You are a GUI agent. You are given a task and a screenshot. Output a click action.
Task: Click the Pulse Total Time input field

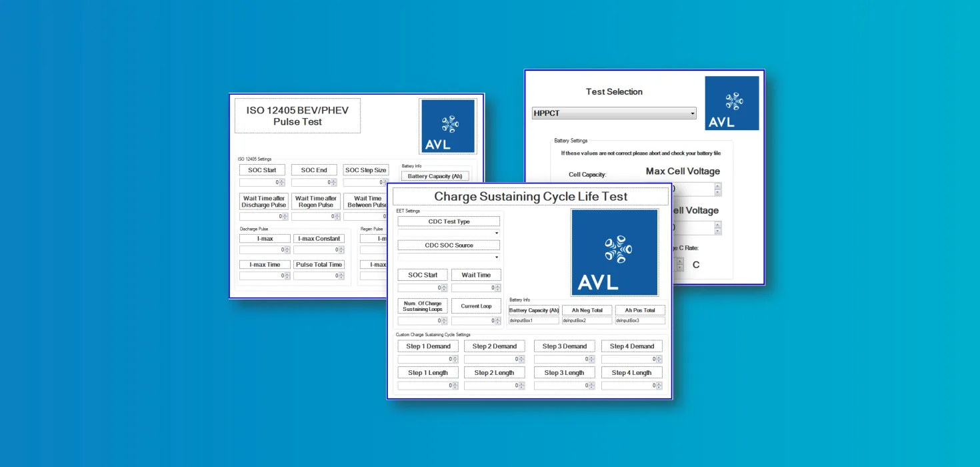coord(316,276)
